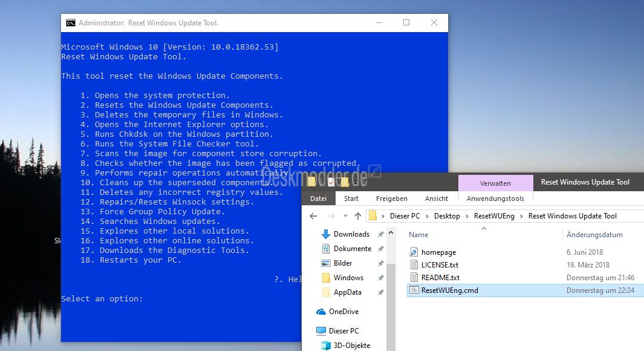The image size is (644, 351).
Task: Select the homepage shortcut icon
Action: pyautogui.click(x=414, y=252)
